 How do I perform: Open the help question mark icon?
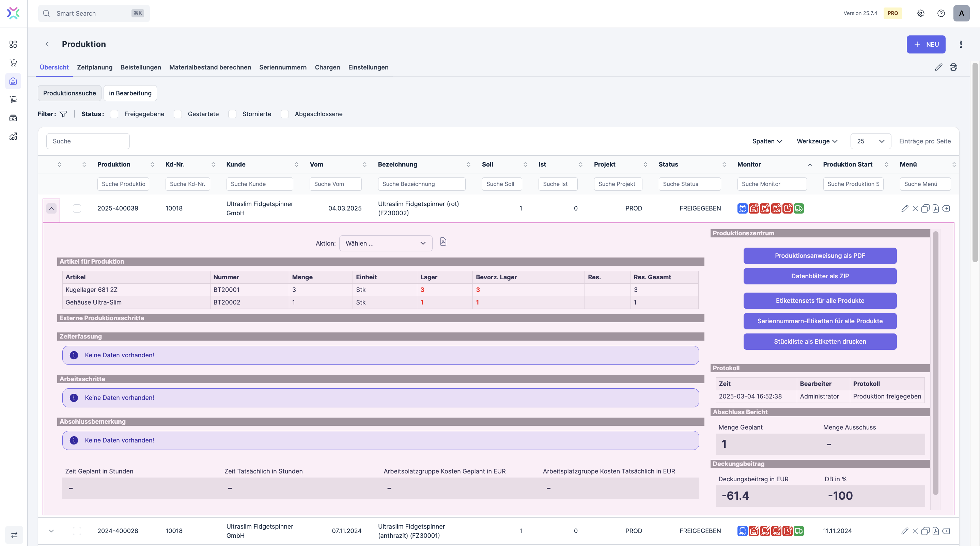pyautogui.click(x=941, y=13)
